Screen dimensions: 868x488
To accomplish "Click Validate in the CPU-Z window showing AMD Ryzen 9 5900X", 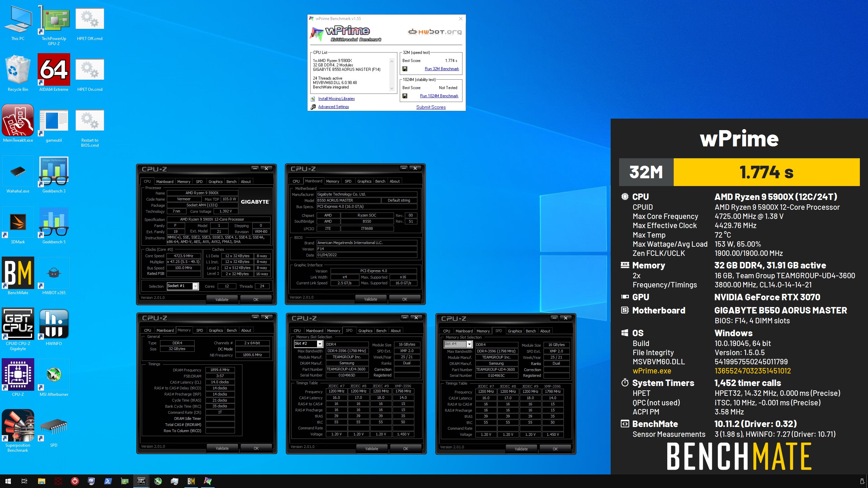I will tap(222, 300).
